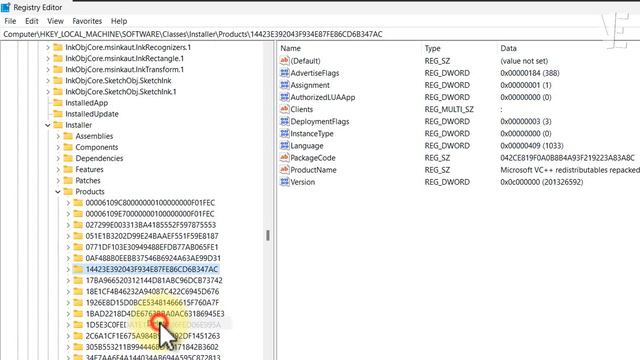Click the Version DWORD icon

coord(284,182)
